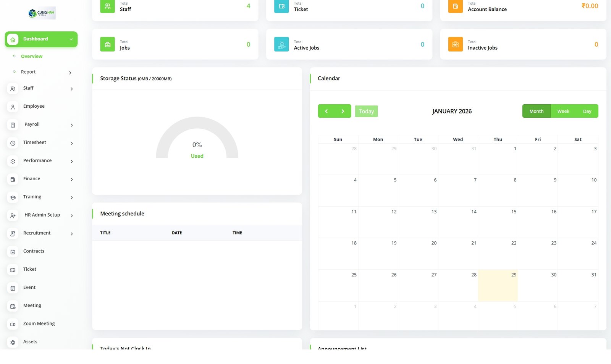
Task: Click the Zoom Meeting camera icon
Action: point(13,324)
